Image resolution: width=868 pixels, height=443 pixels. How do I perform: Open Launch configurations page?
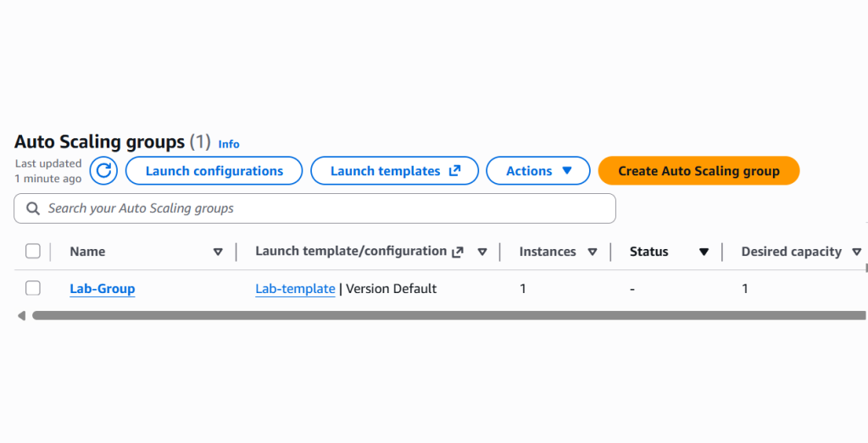tap(214, 171)
